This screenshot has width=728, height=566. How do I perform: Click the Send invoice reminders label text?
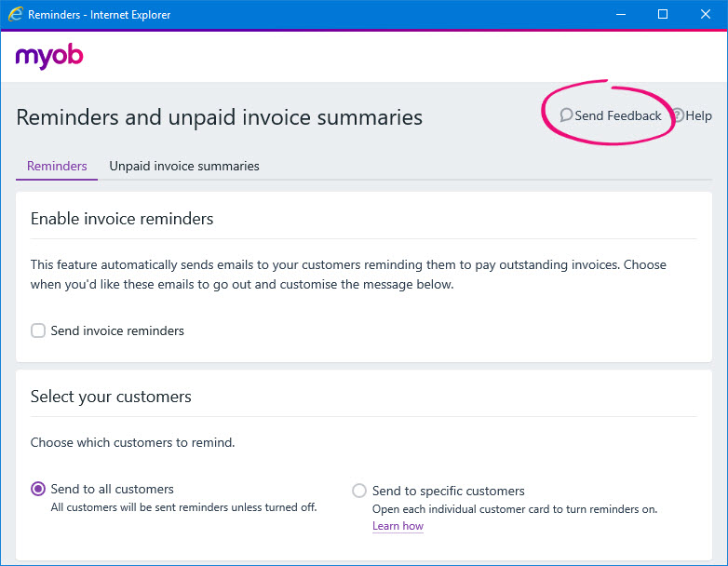pyautogui.click(x=117, y=330)
